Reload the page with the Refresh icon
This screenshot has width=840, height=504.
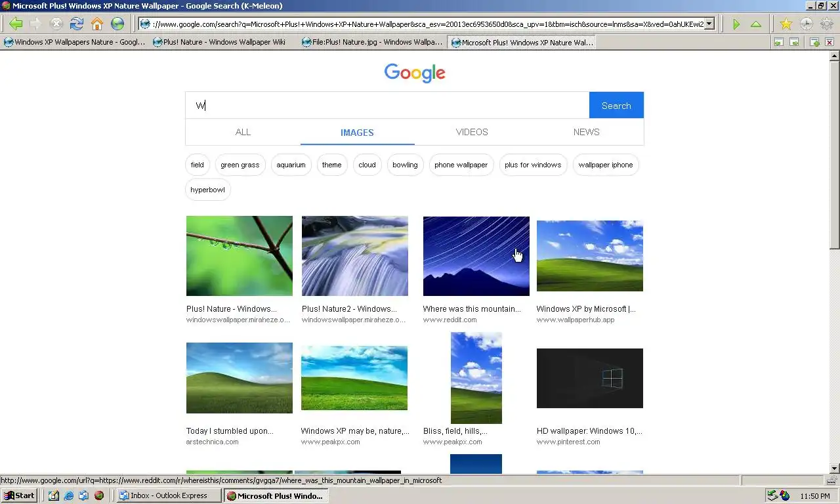click(x=77, y=24)
